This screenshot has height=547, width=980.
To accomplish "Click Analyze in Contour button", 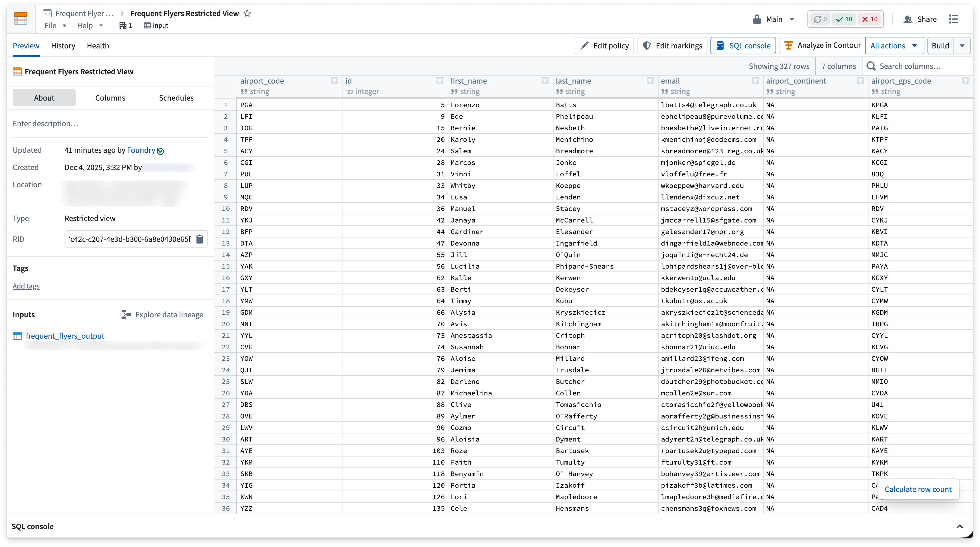I will point(822,45).
